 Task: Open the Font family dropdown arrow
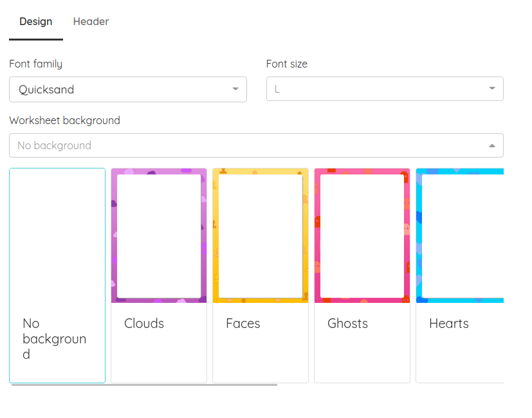(x=235, y=89)
